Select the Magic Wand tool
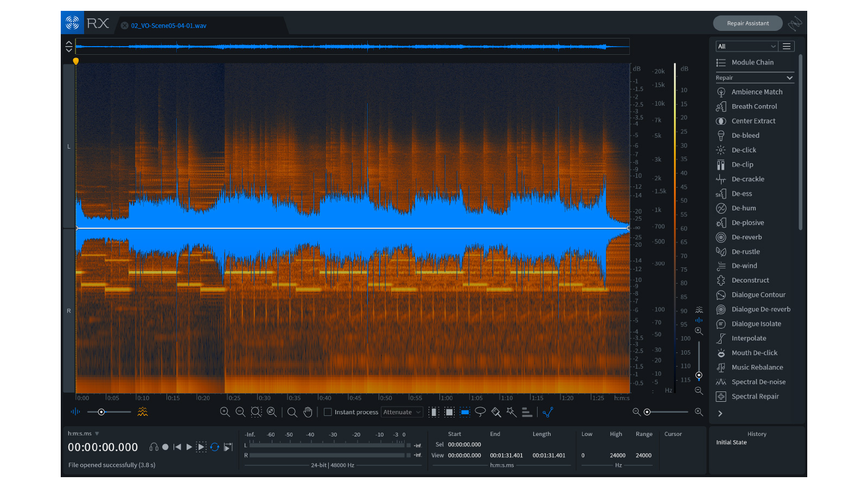 coord(512,412)
